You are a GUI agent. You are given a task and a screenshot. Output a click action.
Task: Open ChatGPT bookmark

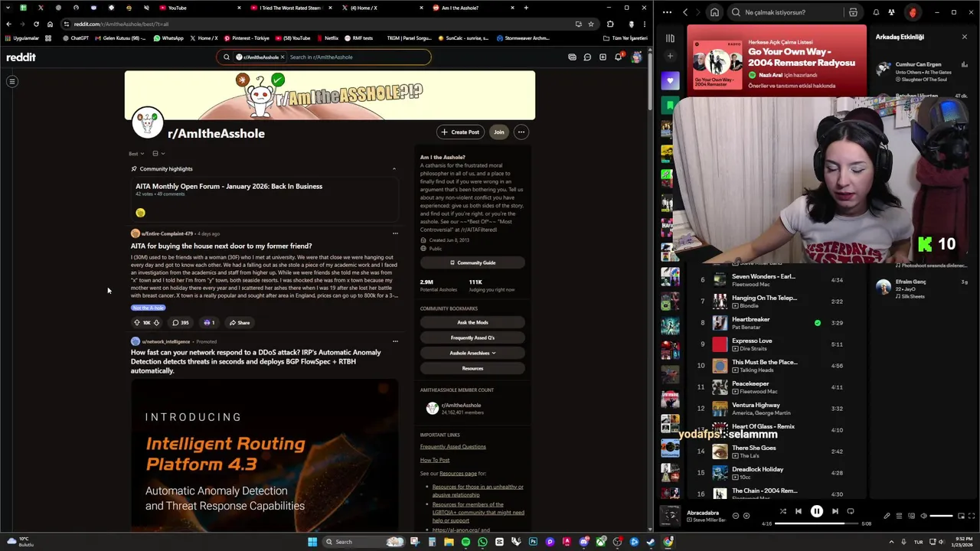coord(76,38)
